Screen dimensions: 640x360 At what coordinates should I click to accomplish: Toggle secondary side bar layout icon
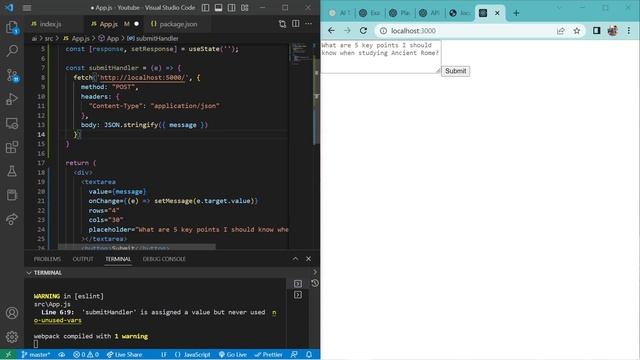pos(231,8)
